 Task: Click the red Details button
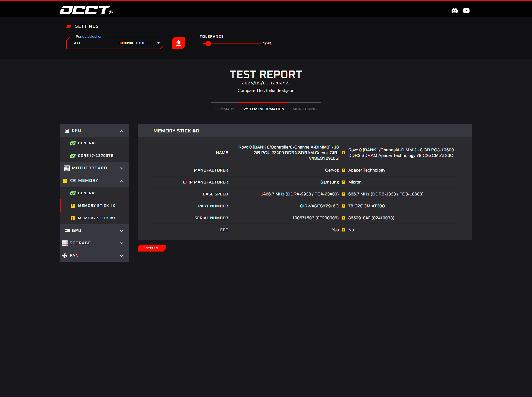152,248
